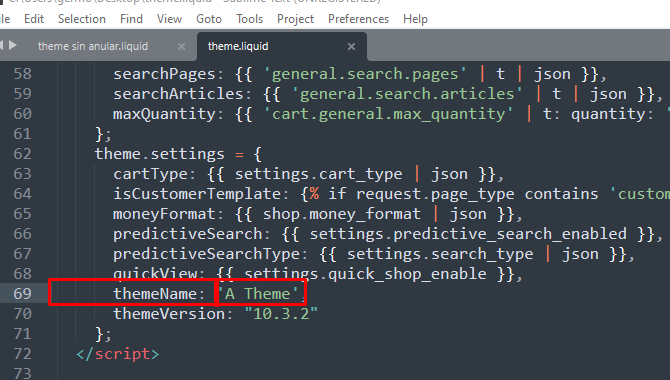This screenshot has width=670, height=380.
Task: Click line number 72 in gutter
Action: [23, 354]
